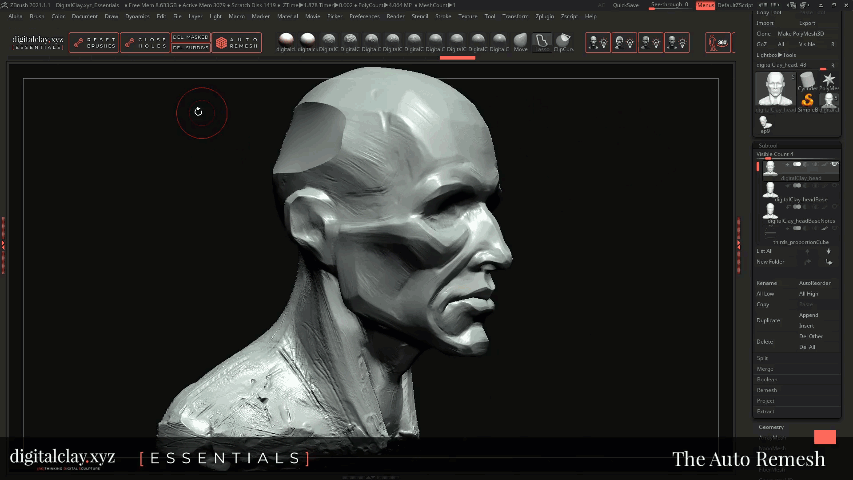Image resolution: width=853 pixels, height=480 pixels.
Task: Click the Auto Remesh button
Action: click(237, 42)
